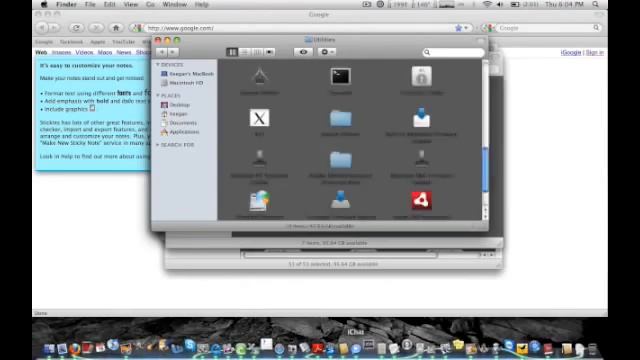Click the browser Home button
This screenshot has width=640, height=360.
coord(116,28)
